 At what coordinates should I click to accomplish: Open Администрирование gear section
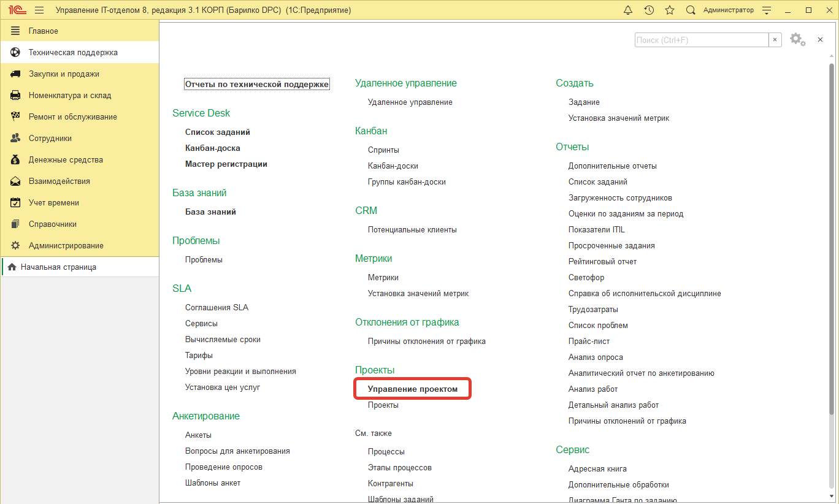click(66, 246)
